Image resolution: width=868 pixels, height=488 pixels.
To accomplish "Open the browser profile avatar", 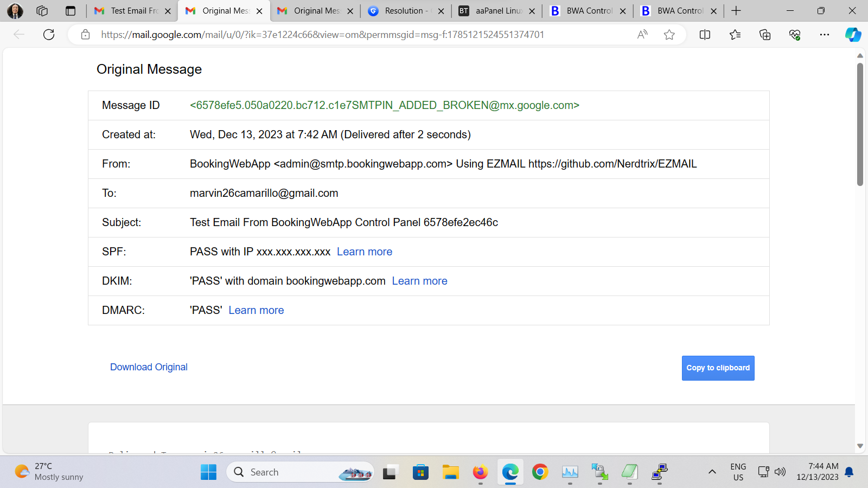I will tap(15, 11).
